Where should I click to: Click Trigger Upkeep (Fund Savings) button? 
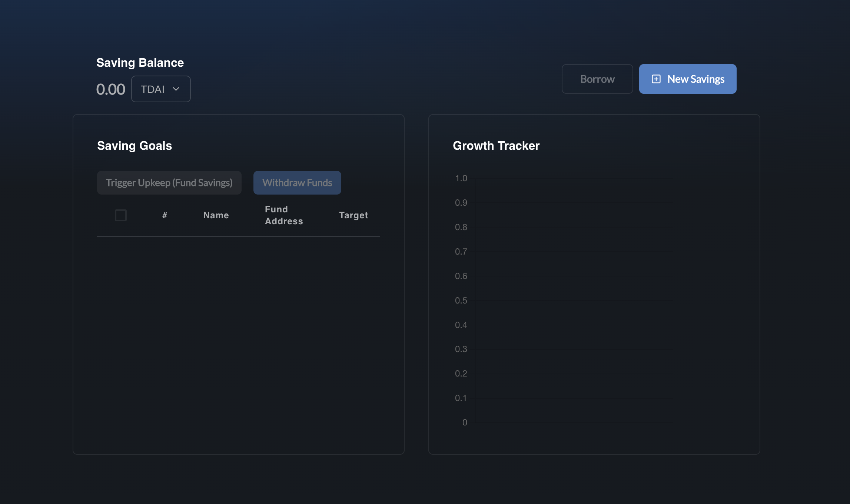(169, 183)
